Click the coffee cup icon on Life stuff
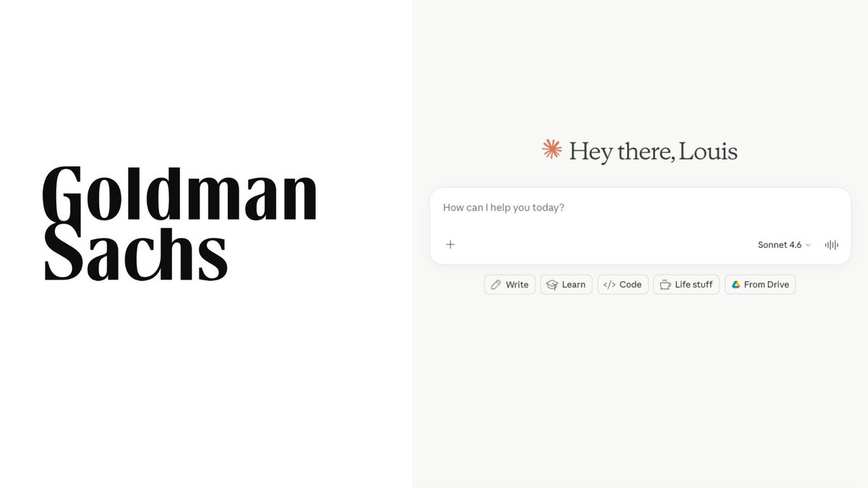The width and height of the screenshot is (868, 488). 665,285
